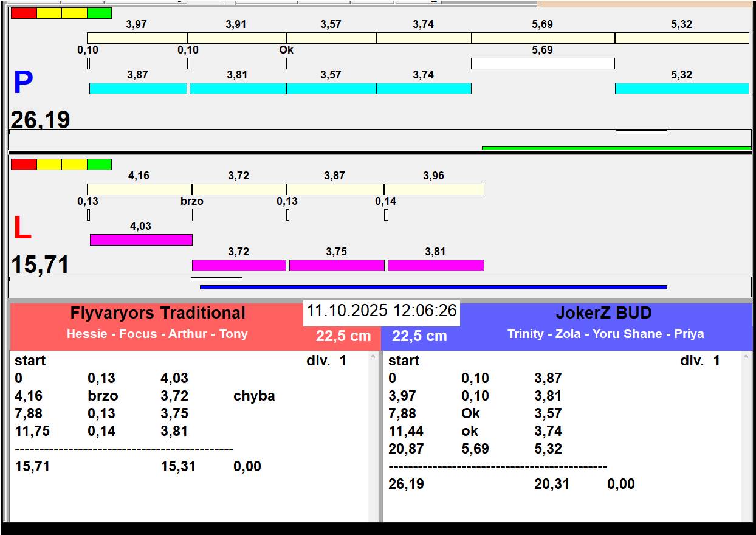Click 'Trinity - Zola - Yoru Shane - Priya' lineup
This screenshot has height=535, width=756.
pyautogui.click(x=606, y=334)
